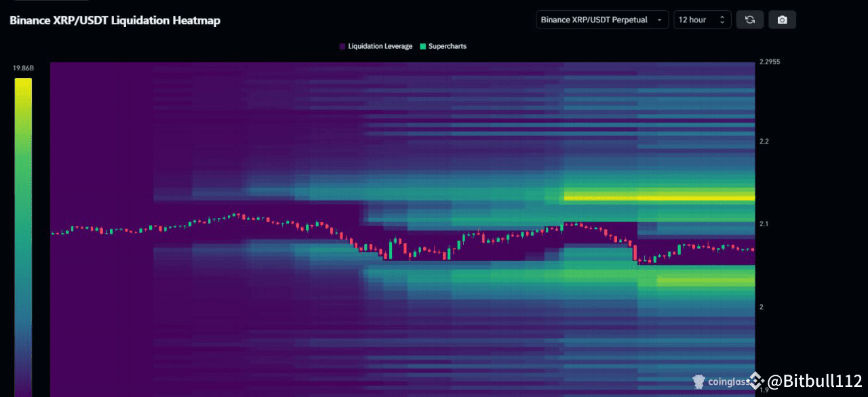The image size is (868, 397).
Task: Click the 2.1 price axis label
Action: (x=763, y=224)
